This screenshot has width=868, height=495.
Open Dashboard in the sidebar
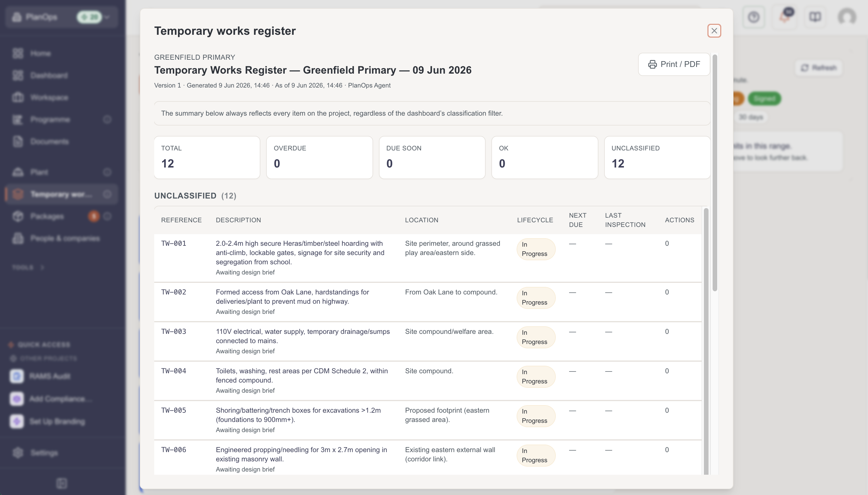pos(61,75)
